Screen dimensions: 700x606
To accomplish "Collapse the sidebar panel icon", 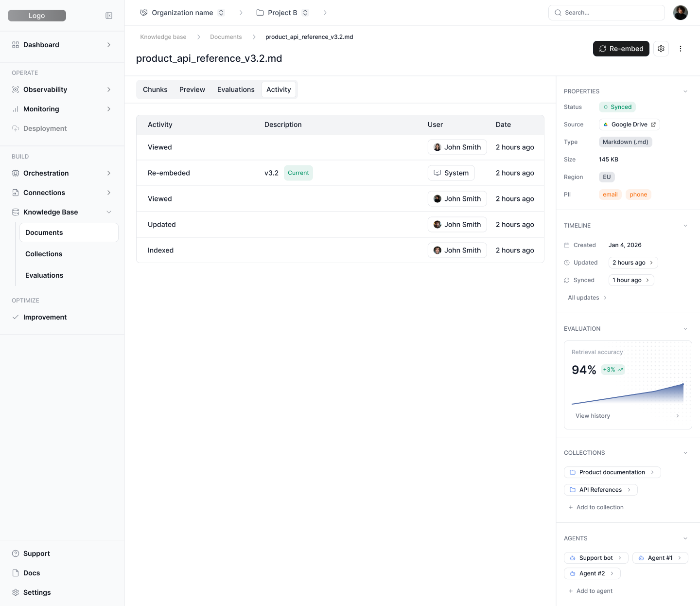I will [x=109, y=16].
